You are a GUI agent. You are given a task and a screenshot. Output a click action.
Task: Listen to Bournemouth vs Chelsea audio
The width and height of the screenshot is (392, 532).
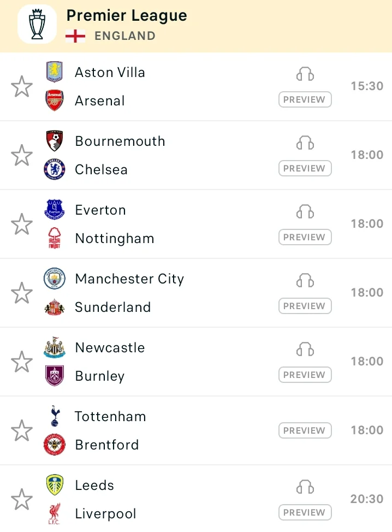coord(305,143)
